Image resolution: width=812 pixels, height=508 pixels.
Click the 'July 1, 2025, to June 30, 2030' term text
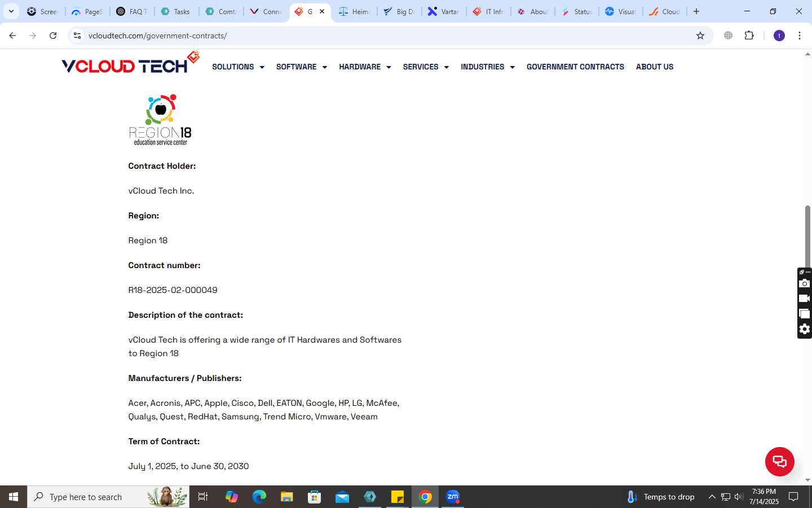click(188, 466)
